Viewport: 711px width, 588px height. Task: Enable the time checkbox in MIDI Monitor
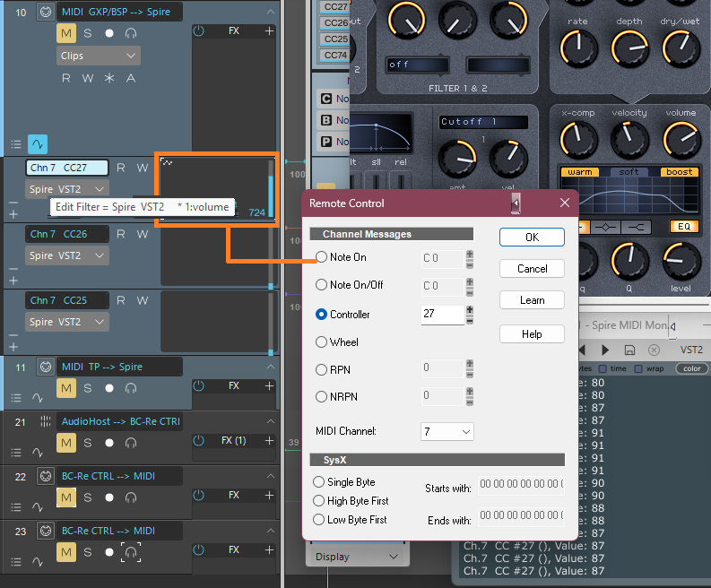(603, 368)
